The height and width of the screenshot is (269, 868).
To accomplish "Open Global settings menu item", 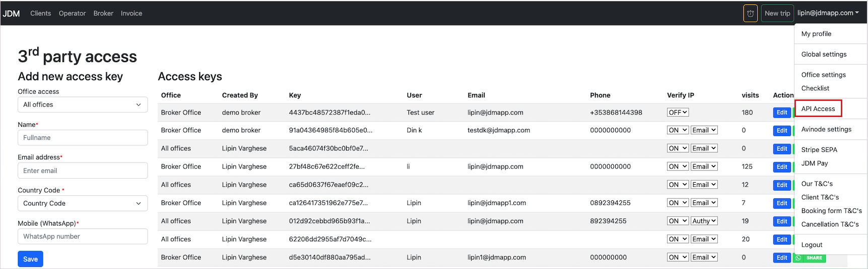I will 824,55.
